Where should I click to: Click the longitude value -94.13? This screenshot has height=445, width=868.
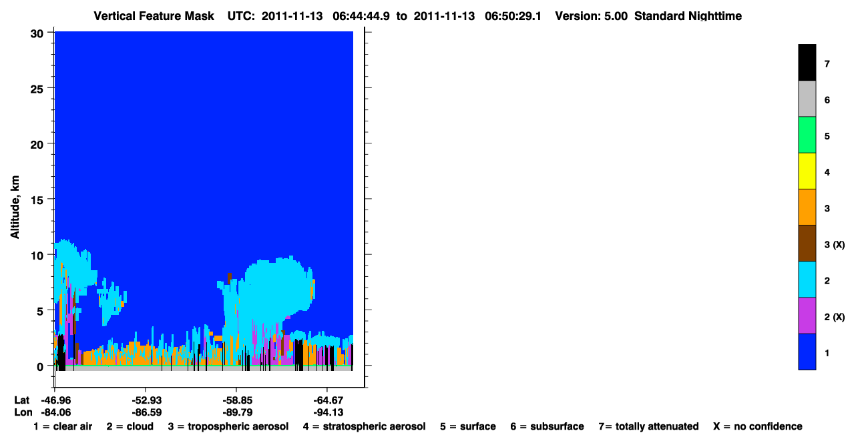pos(327,412)
